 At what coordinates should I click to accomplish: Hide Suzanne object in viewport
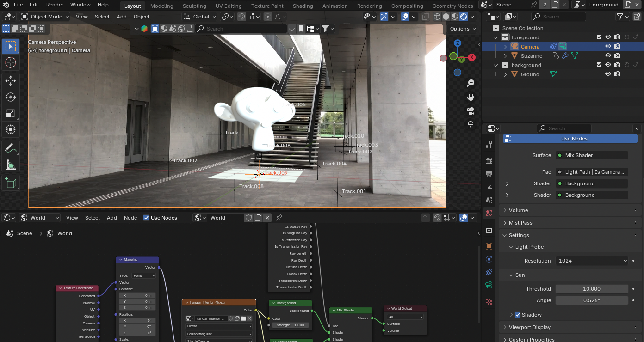(608, 55)
